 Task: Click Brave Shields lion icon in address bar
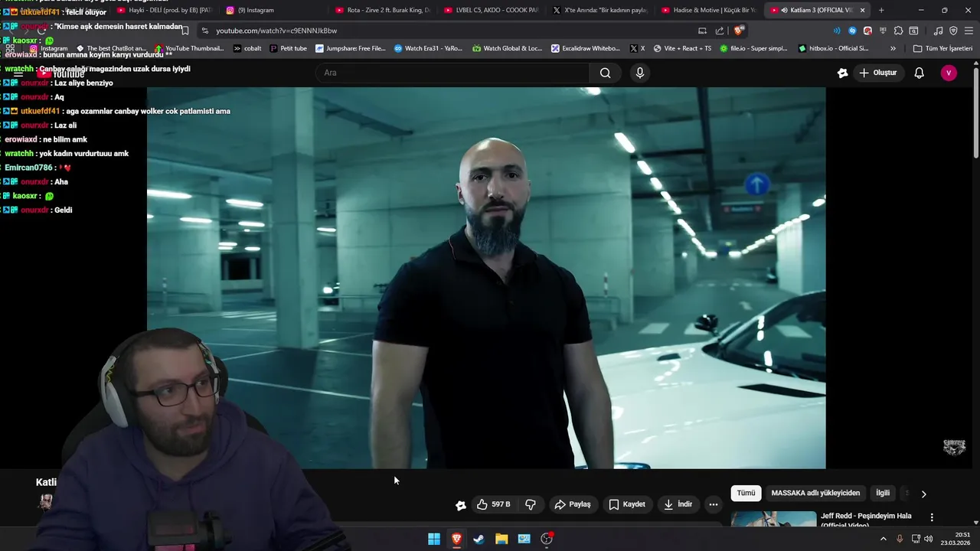pyautogui.click(x=738, y=31)
